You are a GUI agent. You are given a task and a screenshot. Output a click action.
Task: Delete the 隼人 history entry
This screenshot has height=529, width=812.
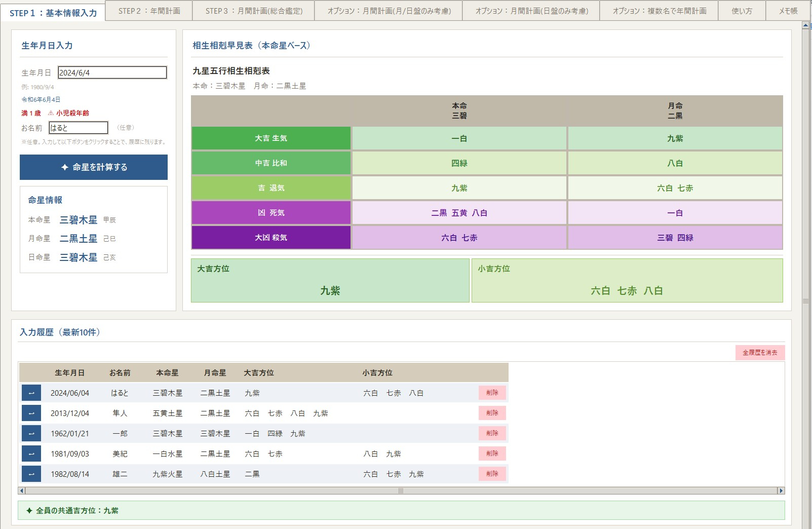pos(492,413)
